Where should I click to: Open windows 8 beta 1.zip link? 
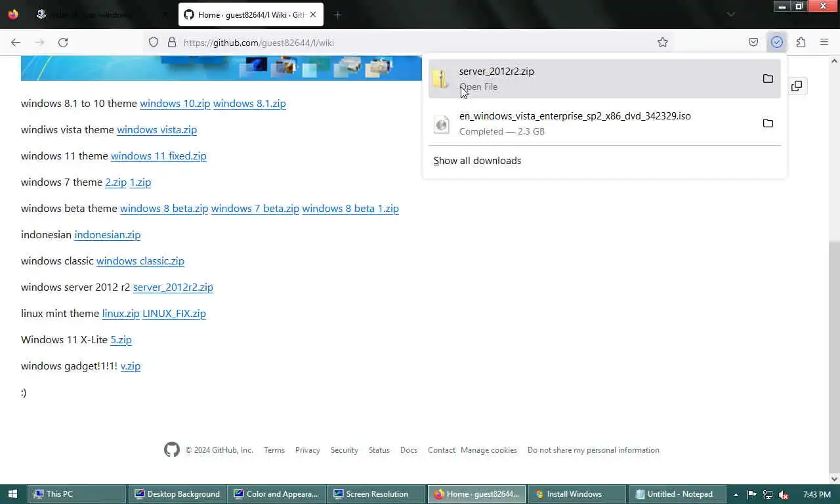point(350,208)
